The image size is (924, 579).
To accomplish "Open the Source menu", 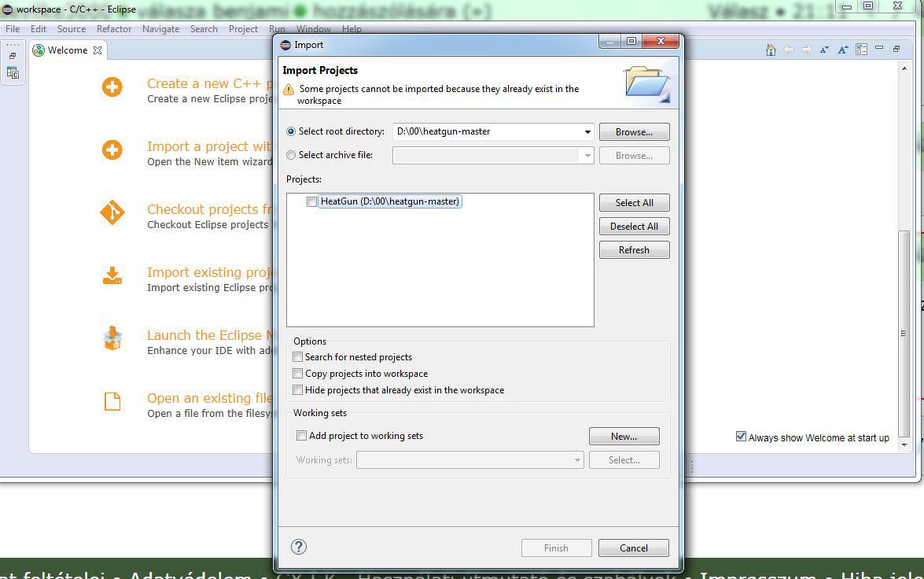I will tap(72, 29).
